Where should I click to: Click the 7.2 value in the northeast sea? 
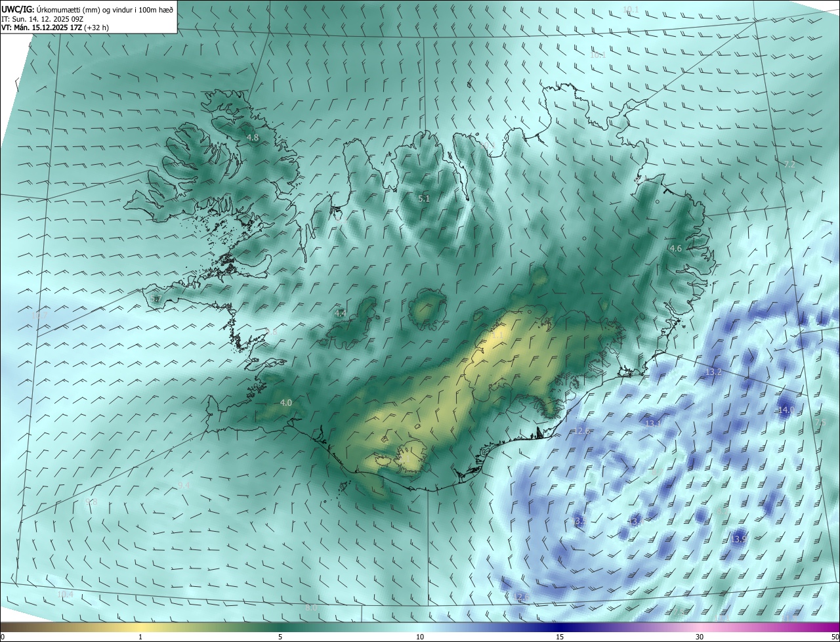coord(789,164)
